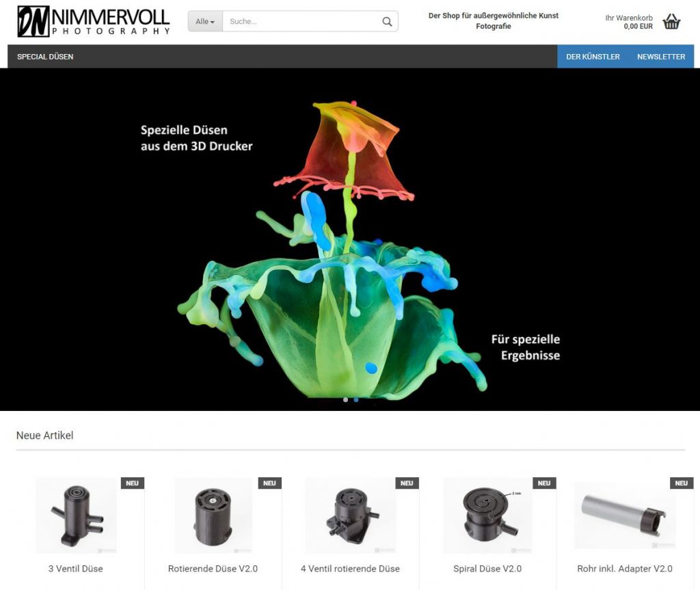This screenshot has height=590, width=700.
Task: Click the Rohr inkl. Adapter V2.0 image
Action: coord(623,515)
